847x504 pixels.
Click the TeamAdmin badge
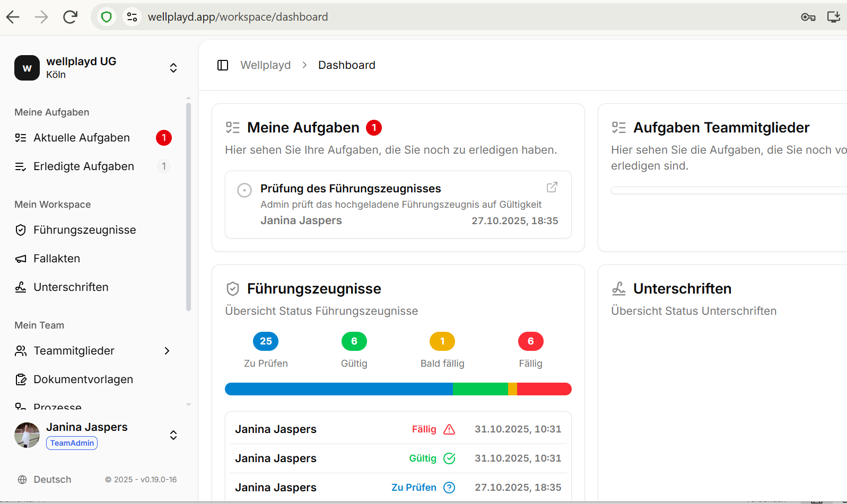pos(72,443)
